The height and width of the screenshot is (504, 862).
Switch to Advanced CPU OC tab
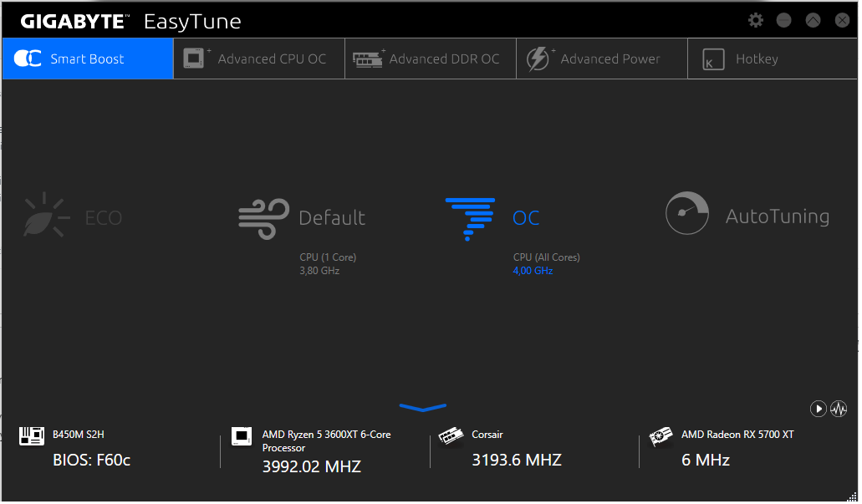click(x=259, y=59)
